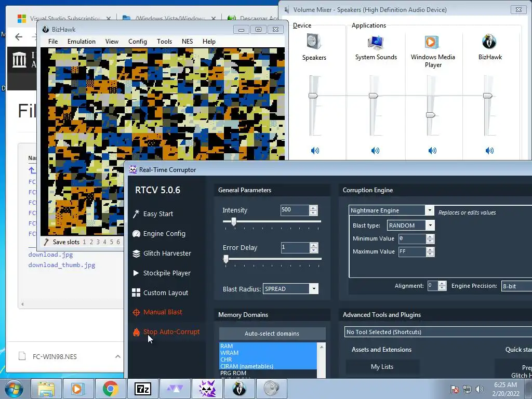This screenshot has height=399, width=532.
Task: Open the BizHawk Help menu
Action: 209,42
